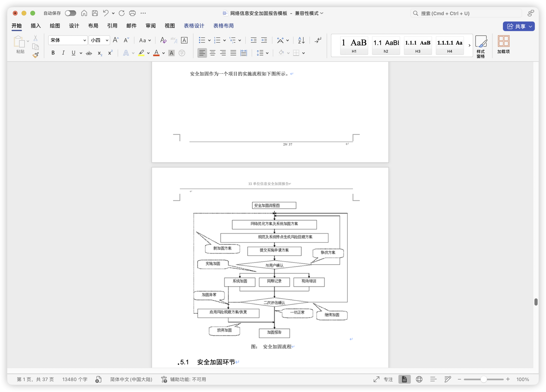Expand the styles gallery arrow

(469, 45)
